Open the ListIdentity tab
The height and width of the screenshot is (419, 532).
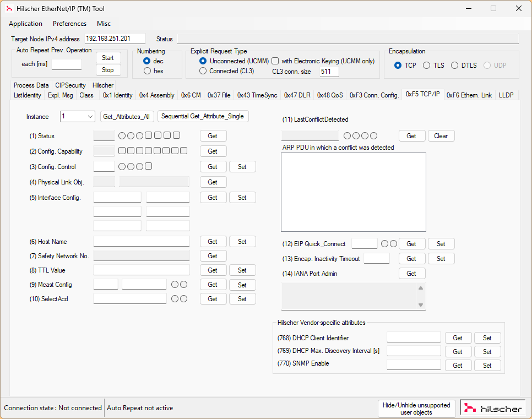click(x=27, y=95)
